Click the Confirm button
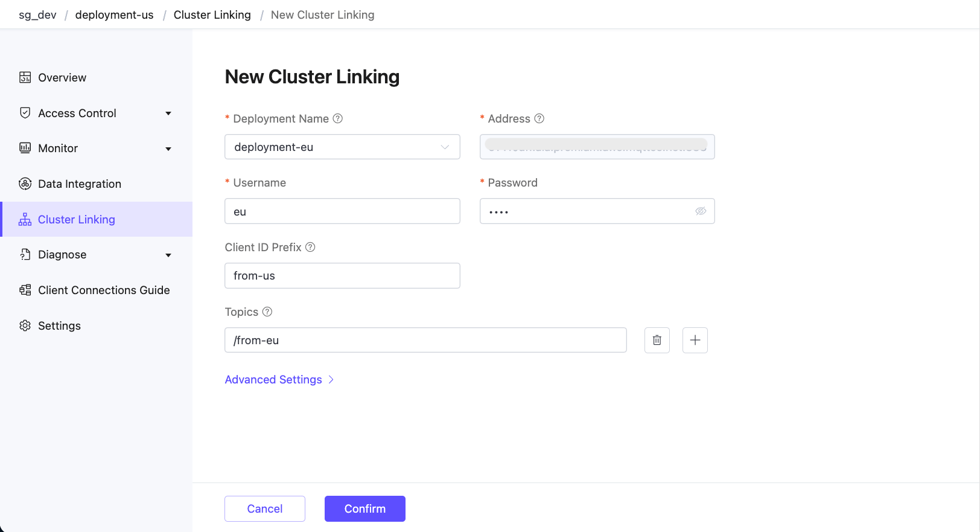 [x=365, y=508]
